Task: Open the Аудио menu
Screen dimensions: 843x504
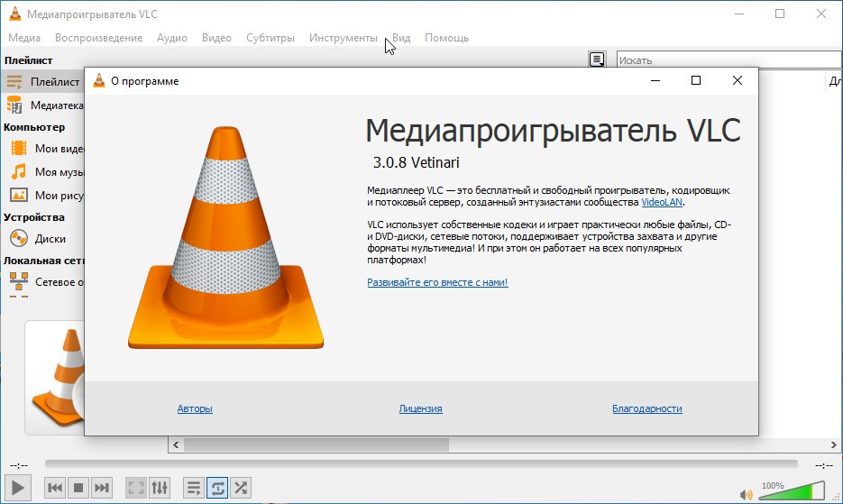Action: (x=172, y=38)
